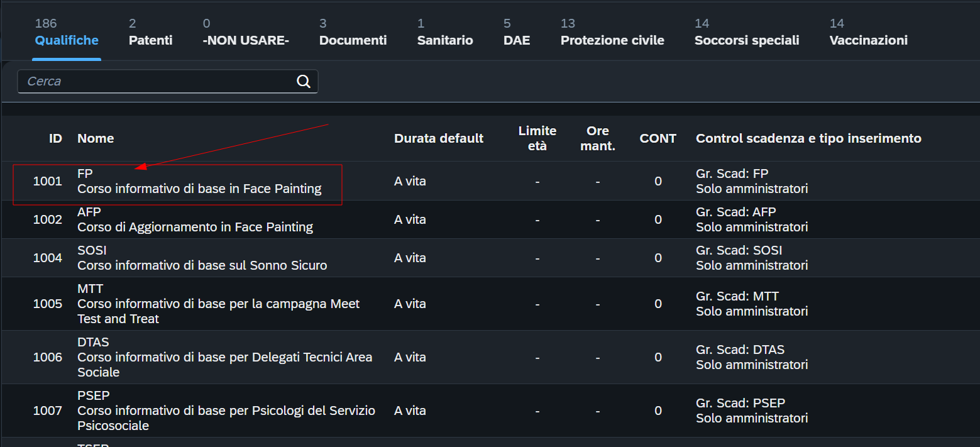
Task: Focus the Cerca search field
Action: click(167, 82)
